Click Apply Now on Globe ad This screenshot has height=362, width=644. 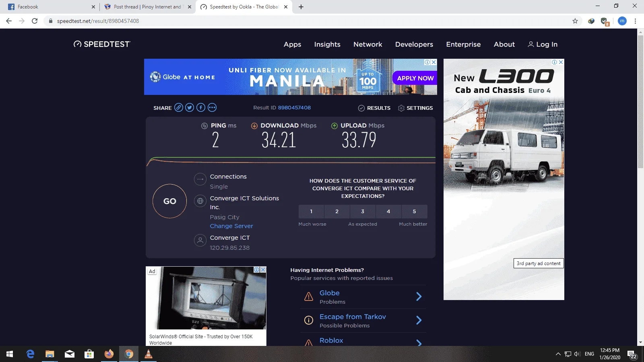[415, 78]
